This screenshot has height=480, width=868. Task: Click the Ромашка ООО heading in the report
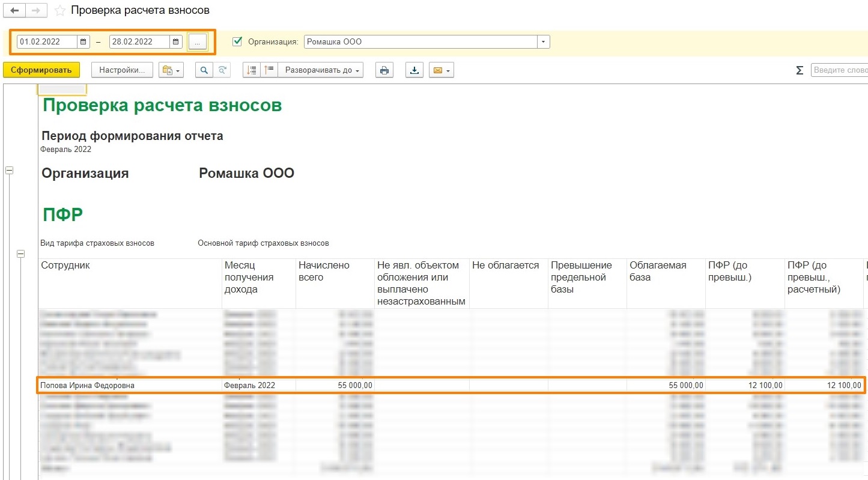(246, 174)
